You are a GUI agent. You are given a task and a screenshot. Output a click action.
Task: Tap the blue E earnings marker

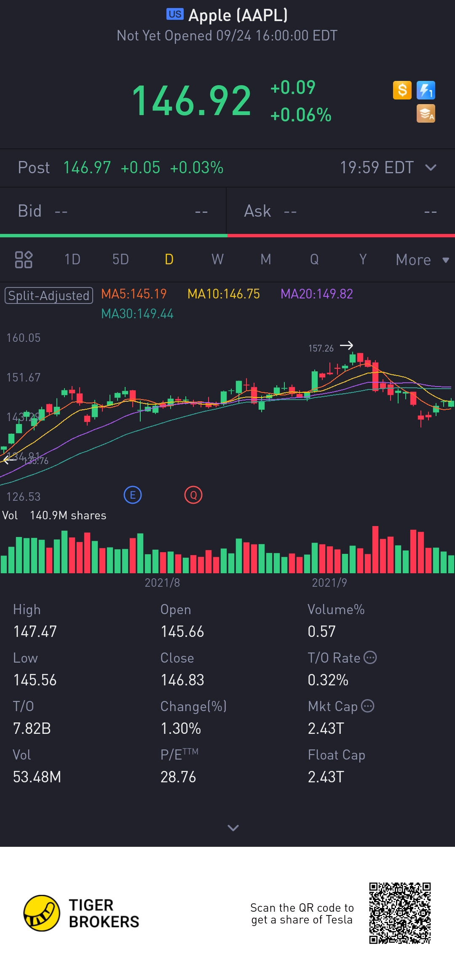point(133,495)
